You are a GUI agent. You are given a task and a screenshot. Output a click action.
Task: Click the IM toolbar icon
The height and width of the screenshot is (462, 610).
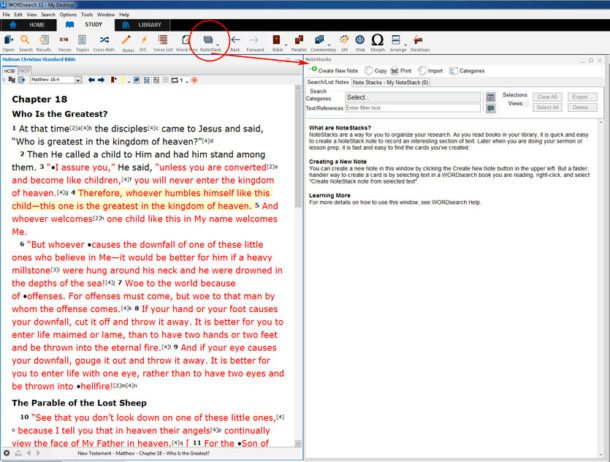click(x=344, y=40)
